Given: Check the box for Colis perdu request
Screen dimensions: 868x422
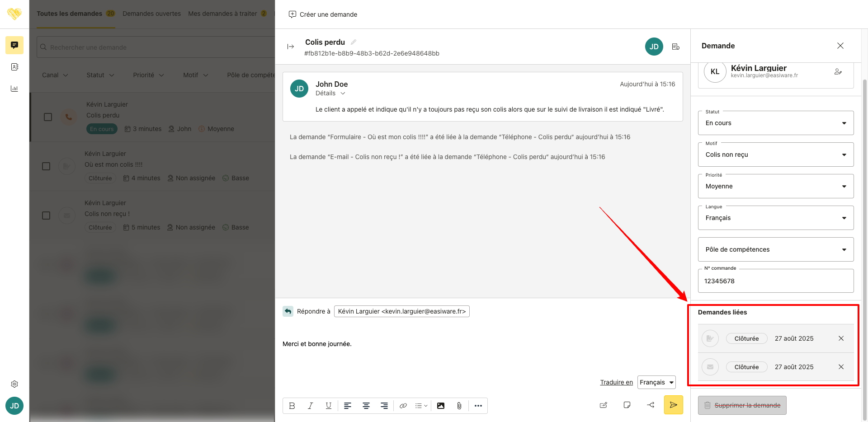Looking at the screenshot, I should pyautogui.click(x=48, y=117).
